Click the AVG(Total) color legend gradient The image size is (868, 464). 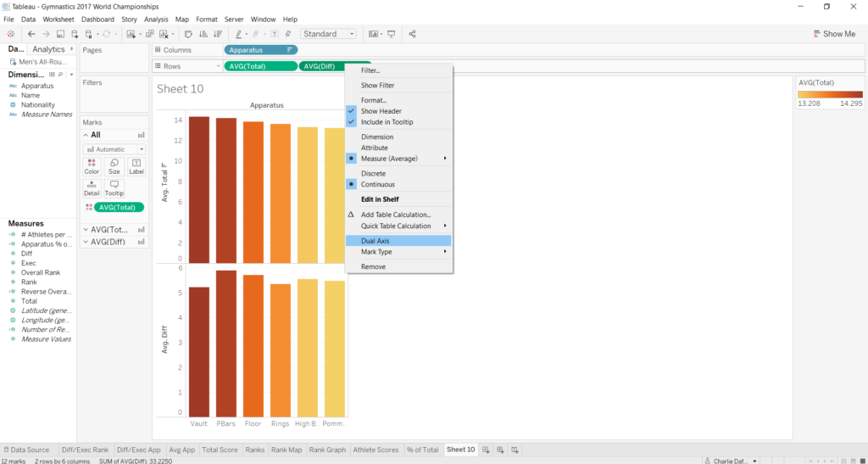[829, 94]
